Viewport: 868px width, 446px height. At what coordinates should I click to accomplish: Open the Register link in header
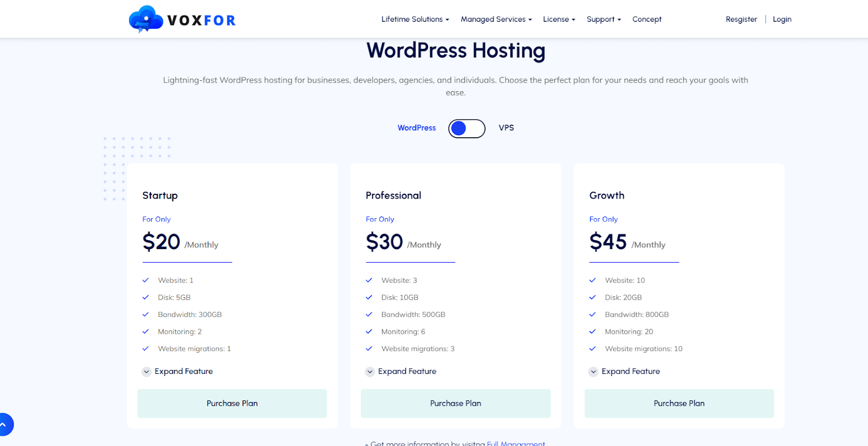[x=741, y=20]
